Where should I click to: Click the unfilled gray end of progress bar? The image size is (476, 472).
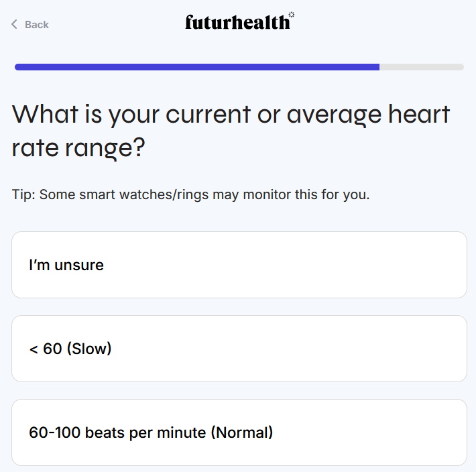point(422,67)
